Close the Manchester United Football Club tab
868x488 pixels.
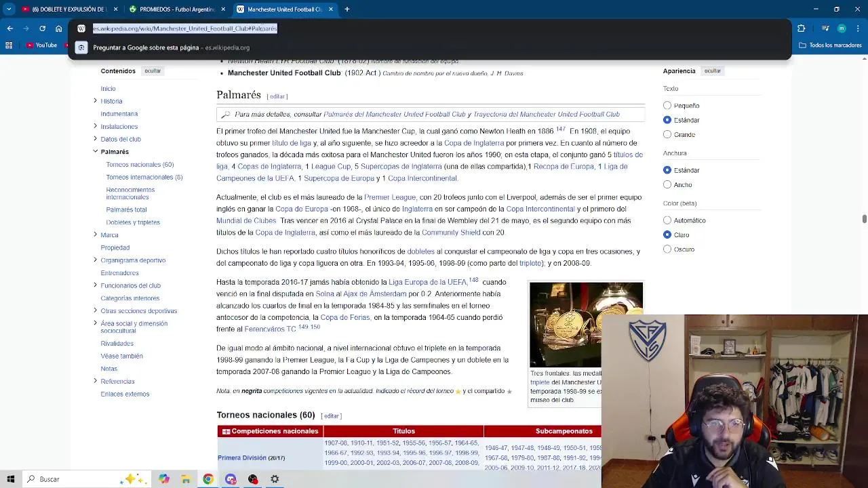(331, 9)
